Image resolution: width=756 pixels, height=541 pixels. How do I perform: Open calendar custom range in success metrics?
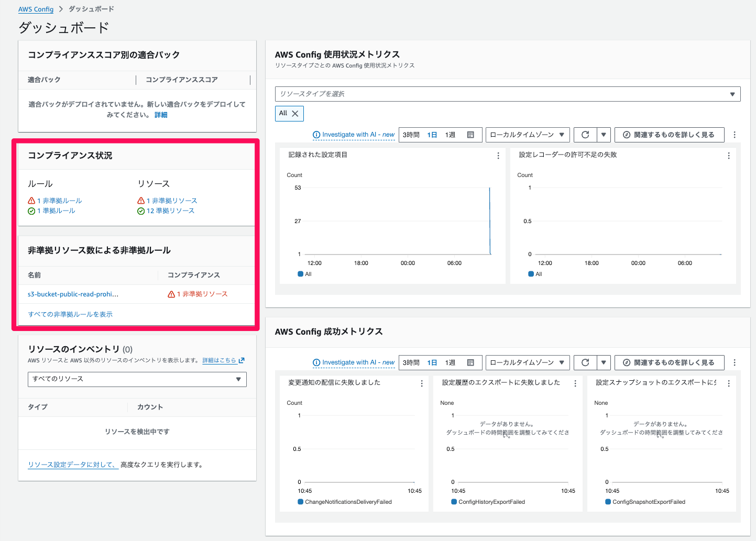470,362
